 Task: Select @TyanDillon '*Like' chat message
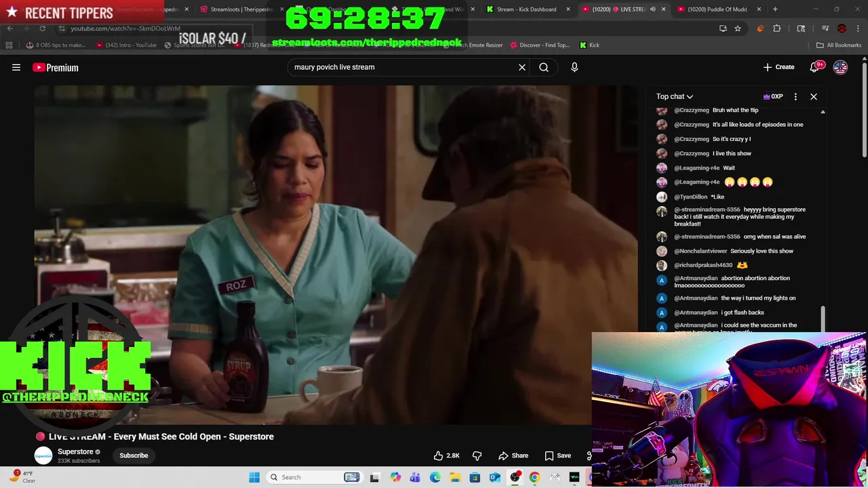(716, 197)
